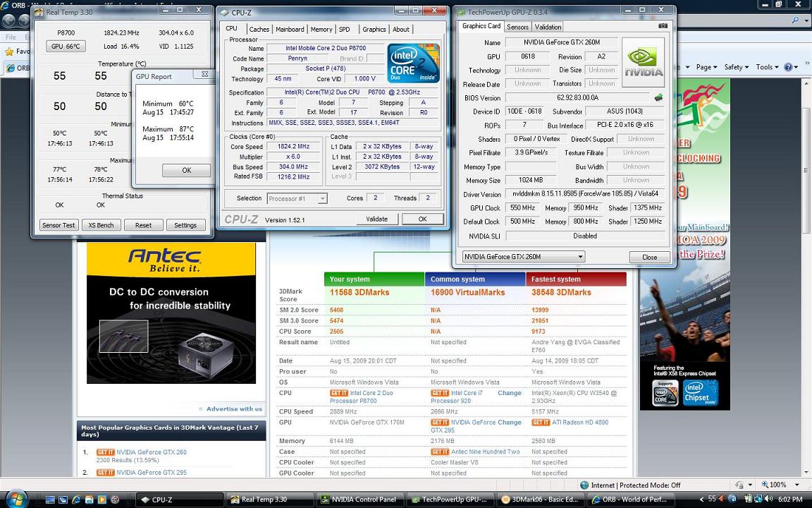The image size is (812, 508).
Task: Click OK in the GPU Report dialog
Action: point(186,170)
